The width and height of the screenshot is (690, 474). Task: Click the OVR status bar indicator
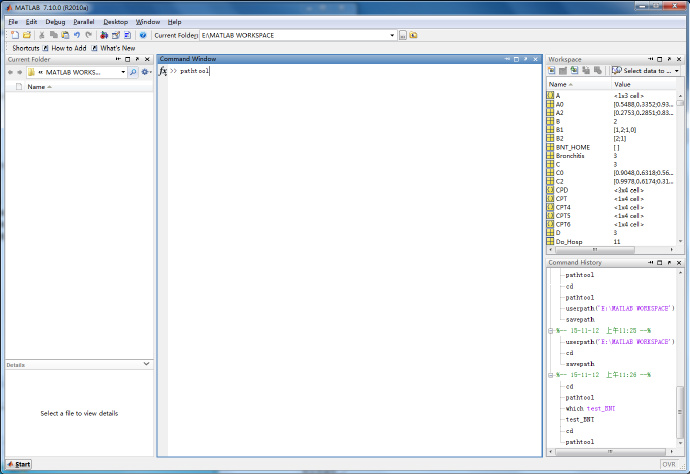point(669,464)
